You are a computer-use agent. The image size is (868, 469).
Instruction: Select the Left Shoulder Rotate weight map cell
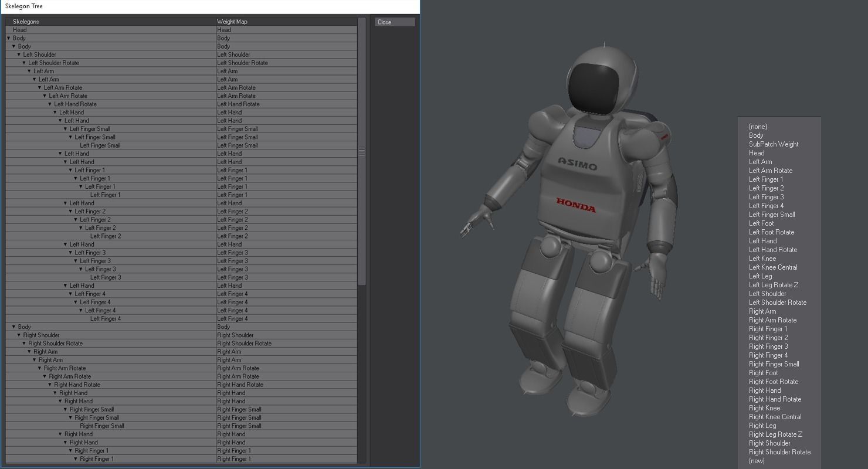[x=286, y=63]
